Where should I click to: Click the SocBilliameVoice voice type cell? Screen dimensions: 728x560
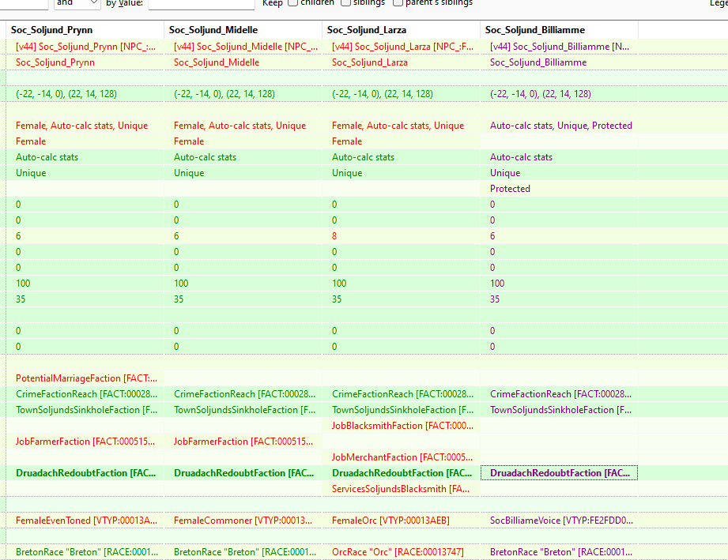(559, 520)
